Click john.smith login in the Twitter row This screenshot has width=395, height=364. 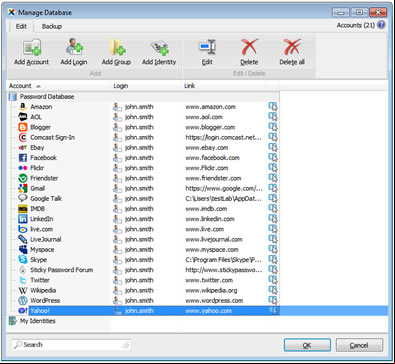[139, 280]
